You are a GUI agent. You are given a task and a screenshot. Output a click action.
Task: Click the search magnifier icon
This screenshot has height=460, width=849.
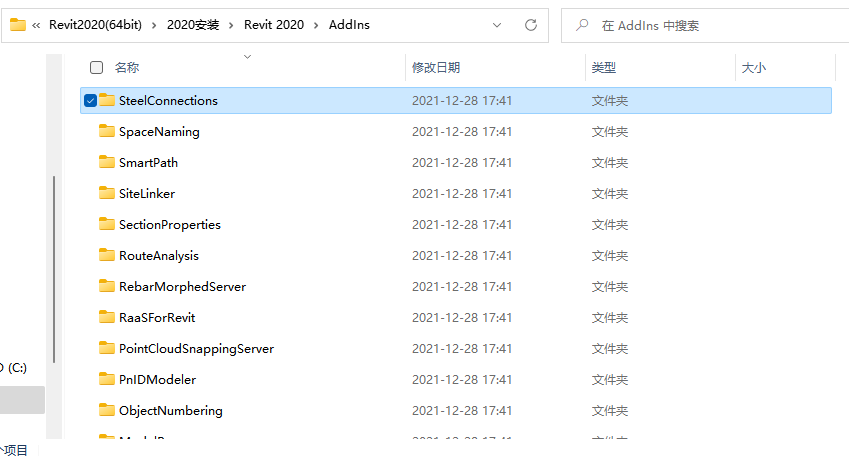coord(581,25)
